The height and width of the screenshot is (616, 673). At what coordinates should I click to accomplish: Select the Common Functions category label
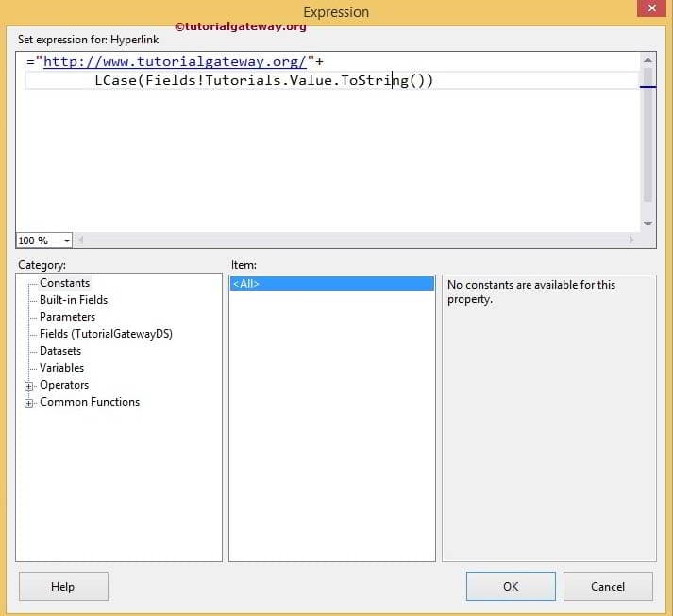[x=90, y=402]
